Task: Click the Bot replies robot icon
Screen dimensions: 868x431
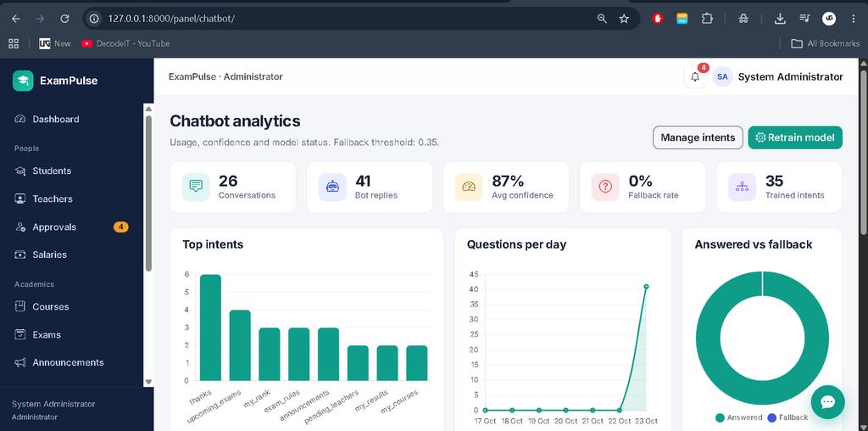Action: coord(332,187)
